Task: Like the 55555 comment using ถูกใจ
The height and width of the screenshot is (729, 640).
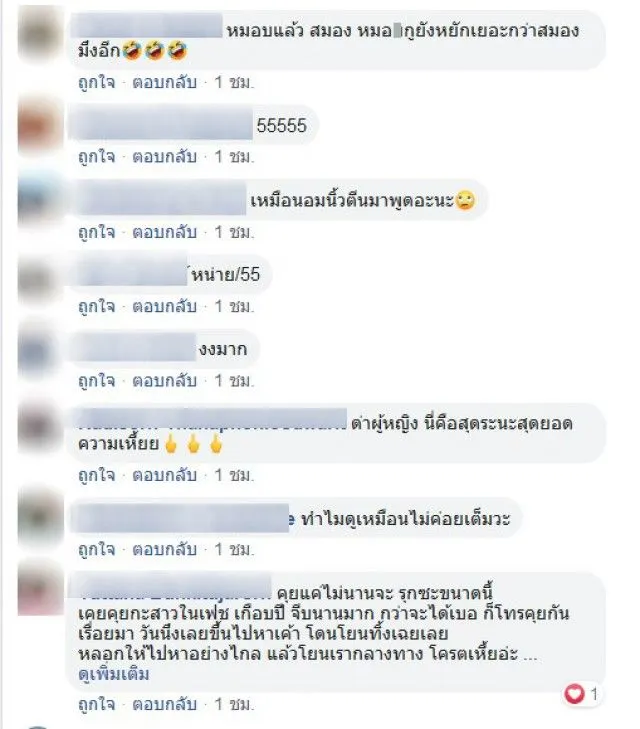Action: [x=97, y=157]
